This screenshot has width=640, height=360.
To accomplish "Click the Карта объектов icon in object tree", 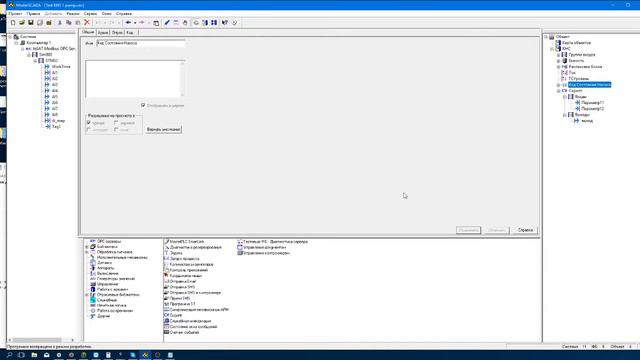I will tap(558, 42).
